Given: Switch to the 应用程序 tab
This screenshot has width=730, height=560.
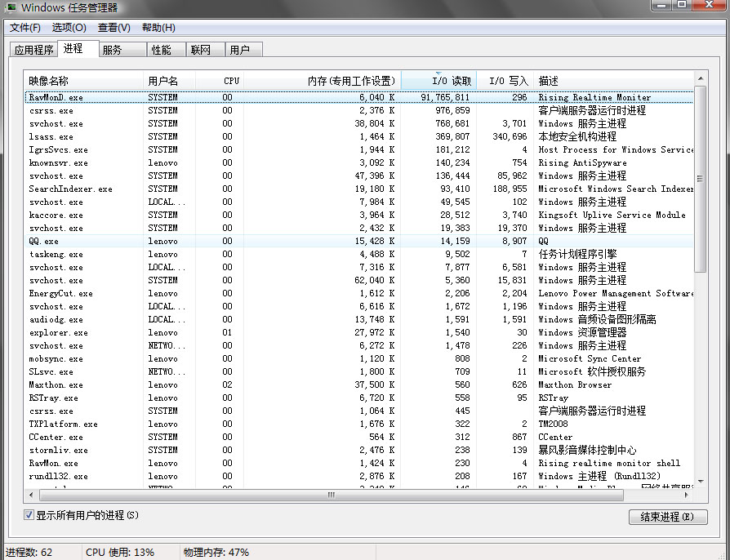Looking at the screenshot, I should pos(33,50).
